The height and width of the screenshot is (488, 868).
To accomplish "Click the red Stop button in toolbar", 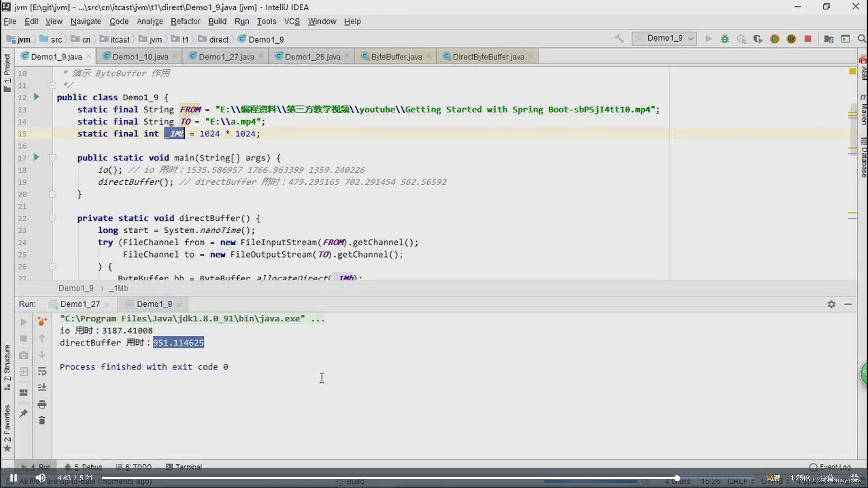I will pyautogui.click(x=808, y=39).
